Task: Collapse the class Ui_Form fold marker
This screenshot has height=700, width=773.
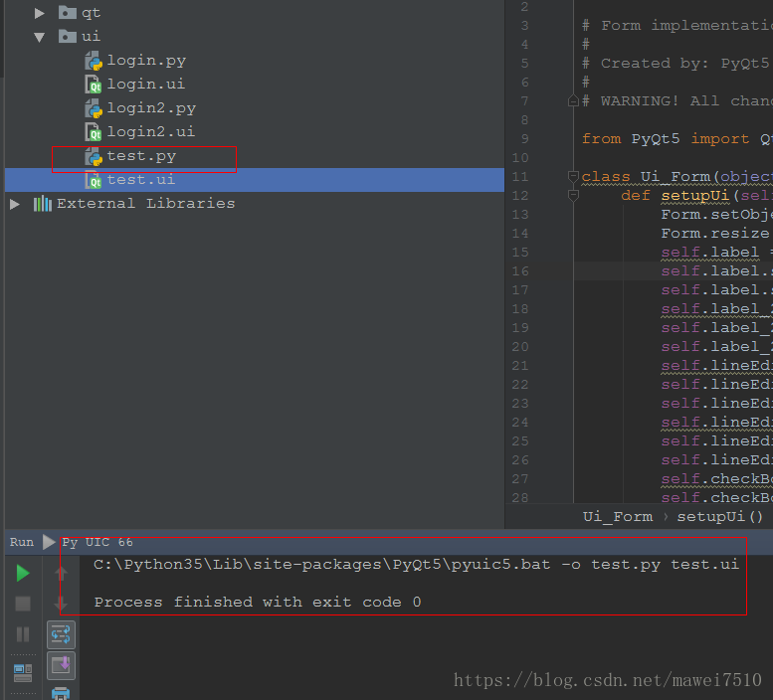Action: (573, 177)
